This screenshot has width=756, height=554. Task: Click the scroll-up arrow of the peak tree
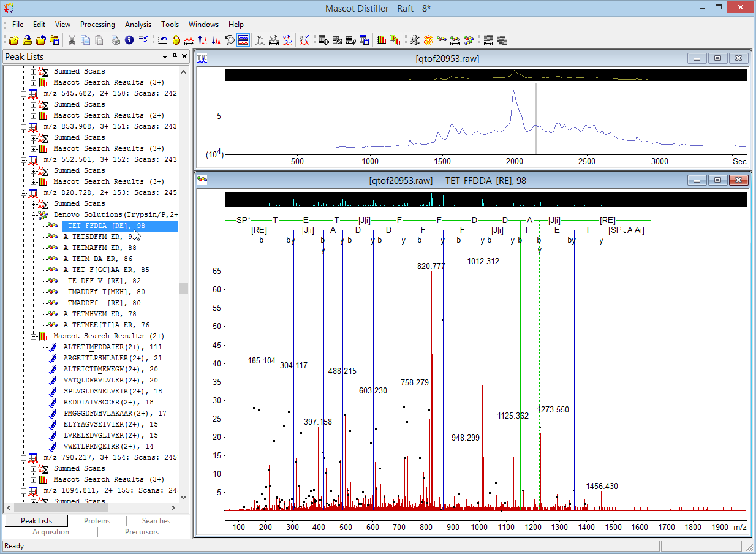pos(183,70)
